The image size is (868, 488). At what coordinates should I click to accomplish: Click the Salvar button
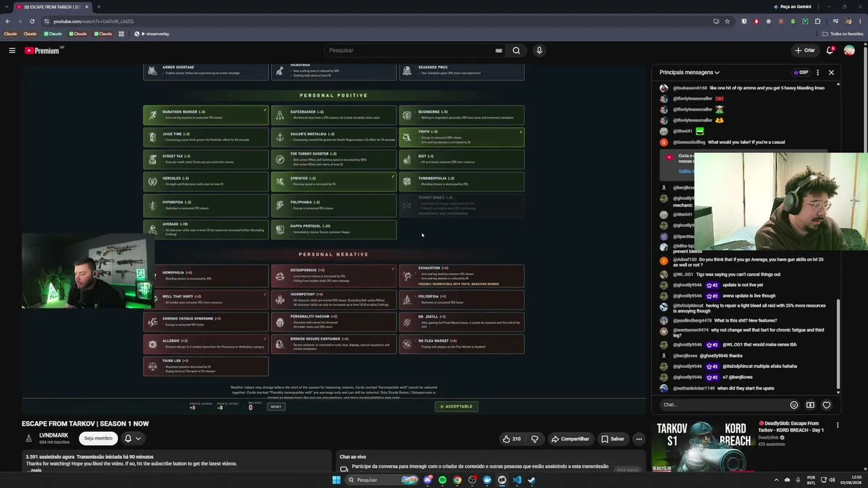pyautogui.click(x=612, y=439)
